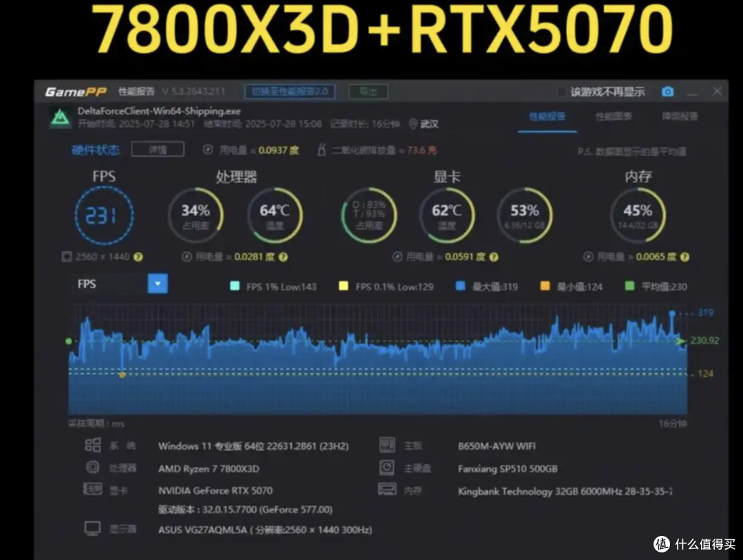The height and width of the screenshot is (560, 743).
Task: Click the 主板 motherboard icon
Action: [x=387, y=445]
